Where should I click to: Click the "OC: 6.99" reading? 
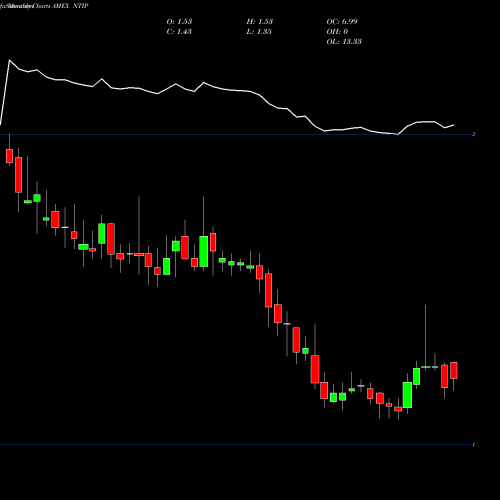342,22
